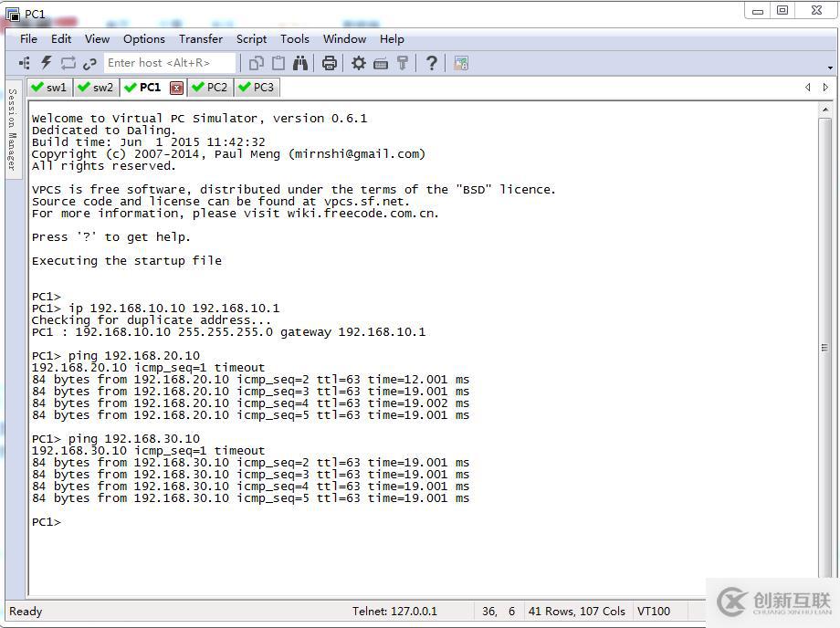Open the Window menu
This screenshot has width=840, height=628.
tap(344, 39)
